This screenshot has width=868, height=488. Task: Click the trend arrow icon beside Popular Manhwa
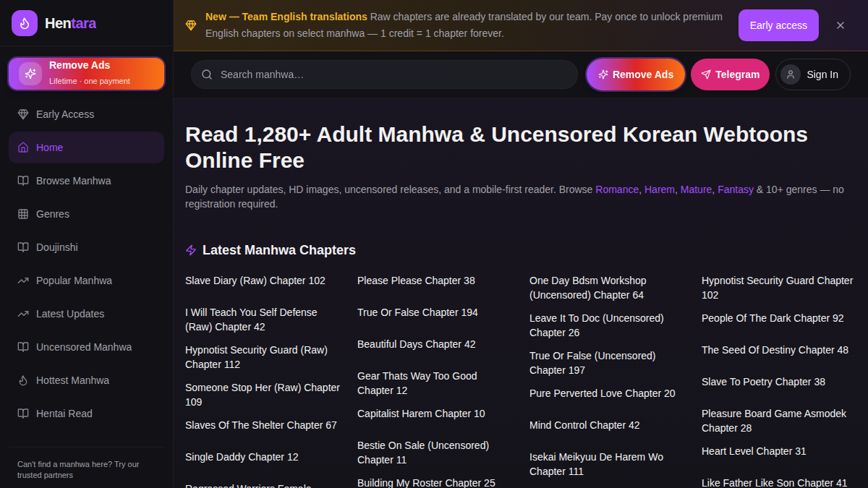click(x=23, y=281)
